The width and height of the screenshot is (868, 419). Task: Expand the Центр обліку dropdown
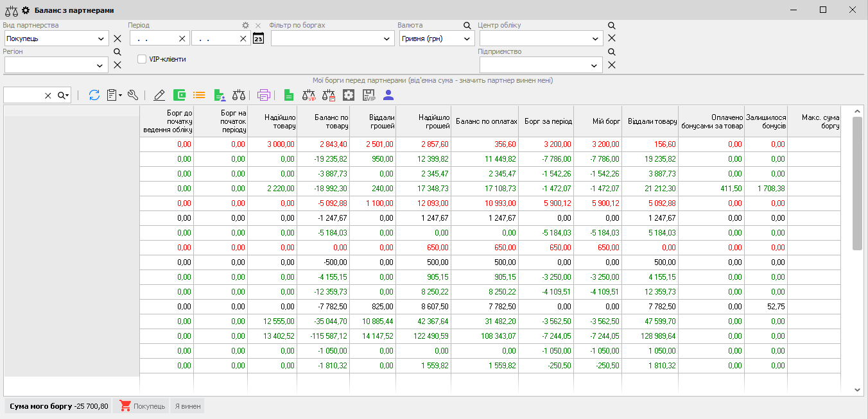595,38
